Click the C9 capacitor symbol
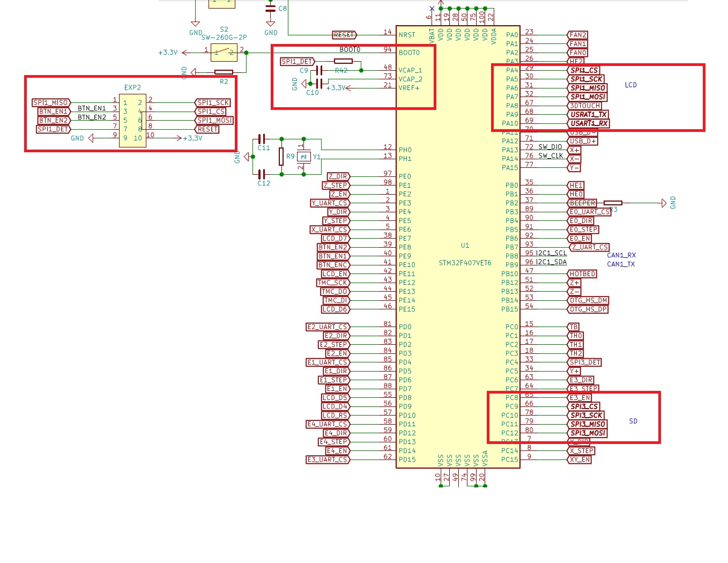This screenshot has width=728, height=563. point(320,70)
